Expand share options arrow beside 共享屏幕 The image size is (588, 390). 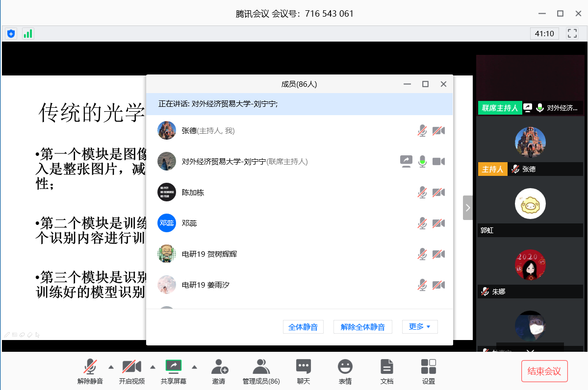pyautogui.click(x=194, y=366)
